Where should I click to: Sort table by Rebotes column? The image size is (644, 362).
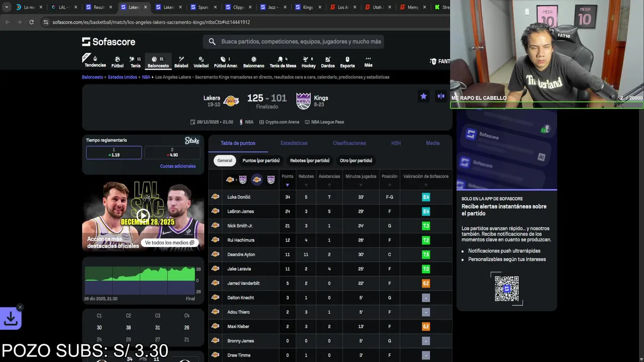click(x=306, y=179)
